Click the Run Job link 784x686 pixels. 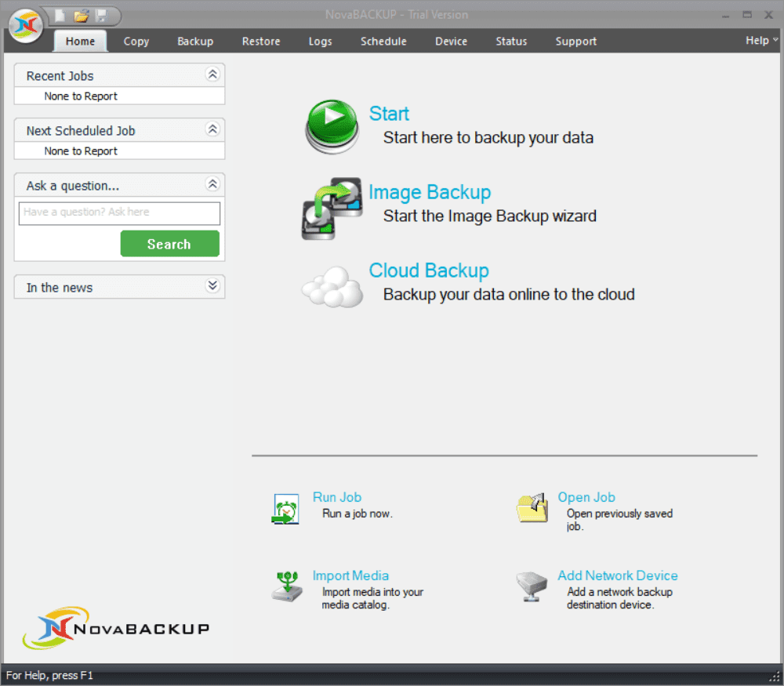point(337,497)
